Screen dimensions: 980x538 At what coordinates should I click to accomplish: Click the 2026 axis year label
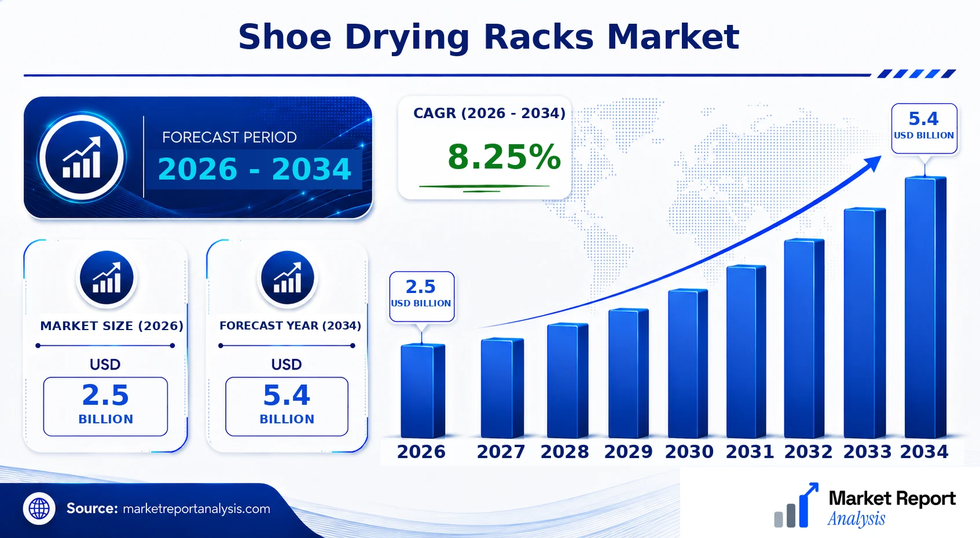click(x=421, y=452)
